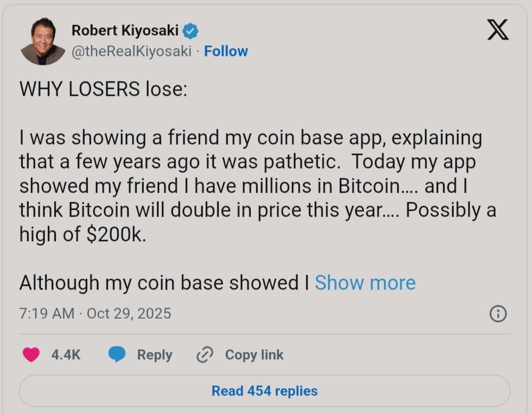Click the 4.4K likes count
Image resolution: width=532 pixels, height=414 pixels.
click(x=66, y=354)
